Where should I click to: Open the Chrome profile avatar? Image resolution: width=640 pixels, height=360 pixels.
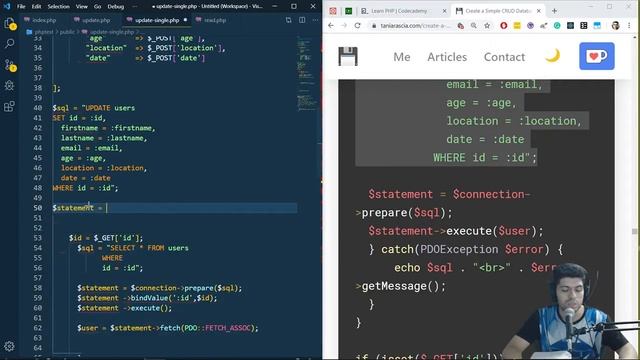(616, 25)
